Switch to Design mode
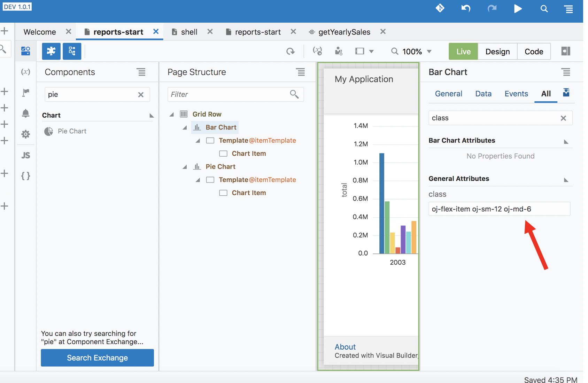 click(x=497, y=52)
